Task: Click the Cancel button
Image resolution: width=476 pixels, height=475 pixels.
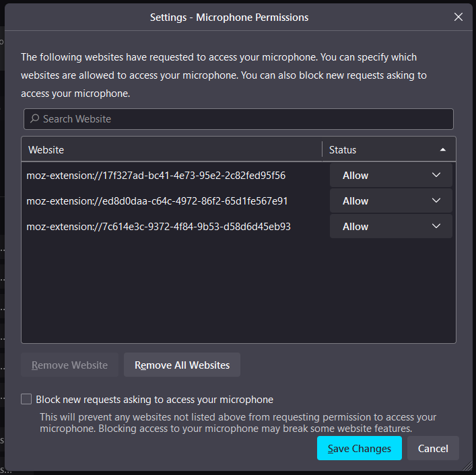Action: click(433, 448)
